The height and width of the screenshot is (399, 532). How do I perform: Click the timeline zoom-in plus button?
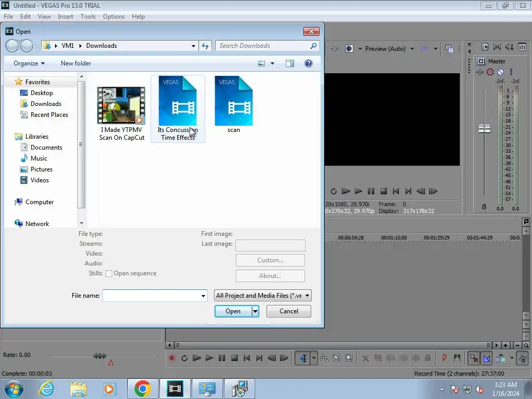point(506,345)
